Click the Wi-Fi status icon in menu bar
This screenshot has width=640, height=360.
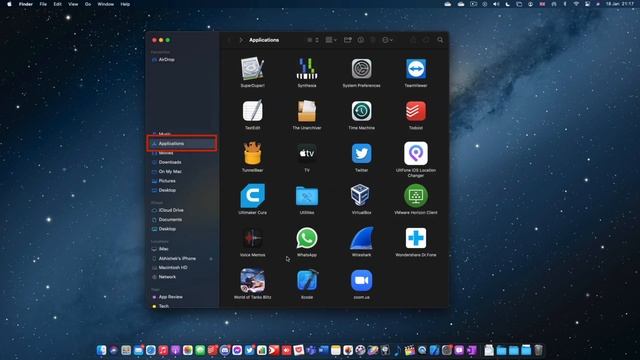coord(576,4)
